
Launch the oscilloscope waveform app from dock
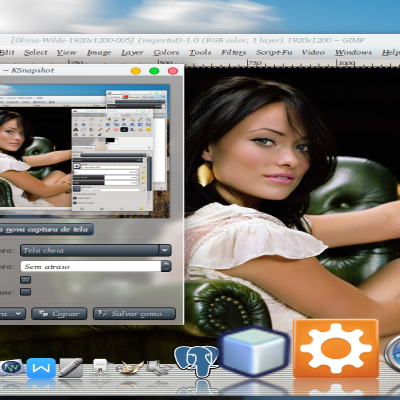pyautogui.click(x=11, y=368)
